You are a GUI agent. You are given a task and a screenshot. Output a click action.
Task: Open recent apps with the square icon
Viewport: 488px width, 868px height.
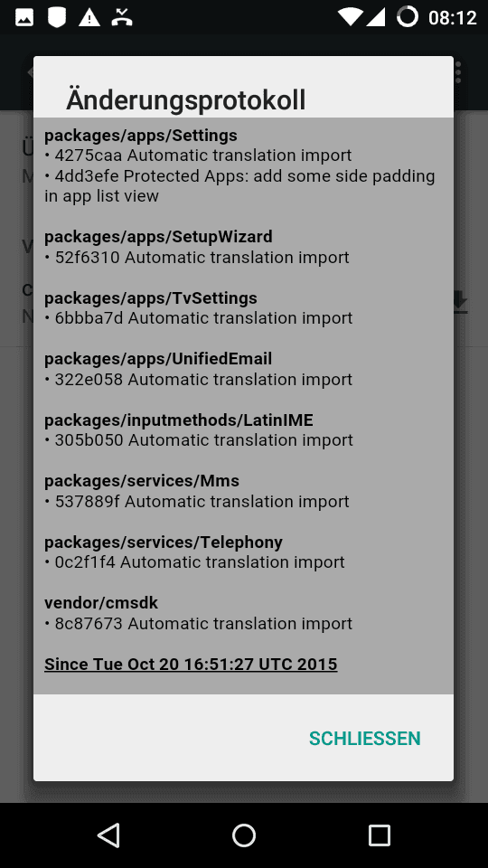pos(379,835)
